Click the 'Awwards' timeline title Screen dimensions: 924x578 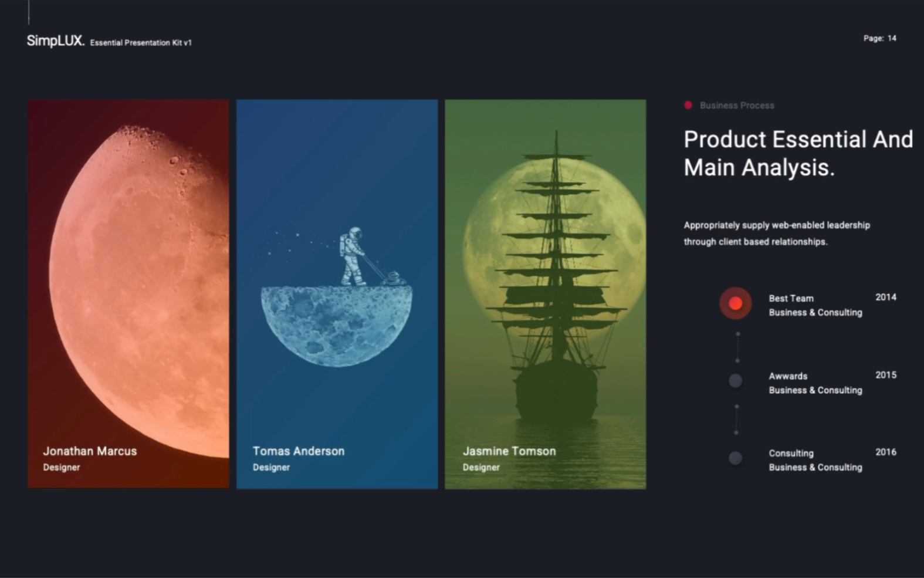pos(788,376)
